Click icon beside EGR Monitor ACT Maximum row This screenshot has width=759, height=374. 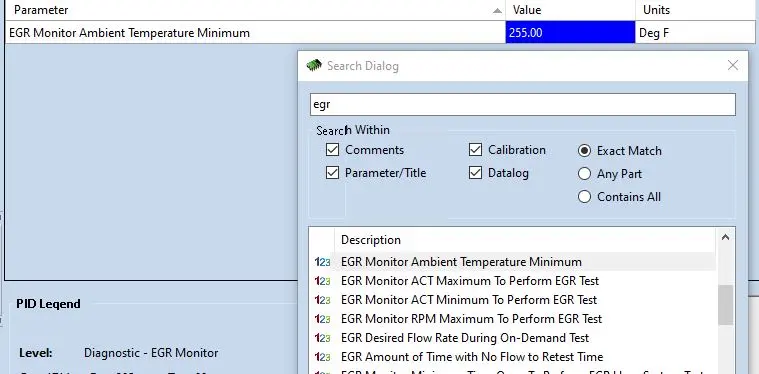[x=322, y=281]
